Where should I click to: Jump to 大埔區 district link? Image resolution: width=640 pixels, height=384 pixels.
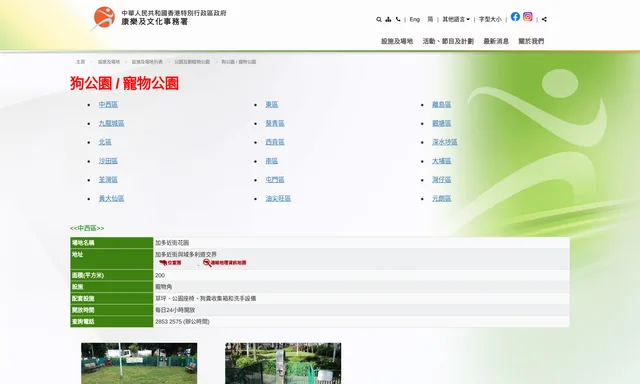[x=442, y=161]
